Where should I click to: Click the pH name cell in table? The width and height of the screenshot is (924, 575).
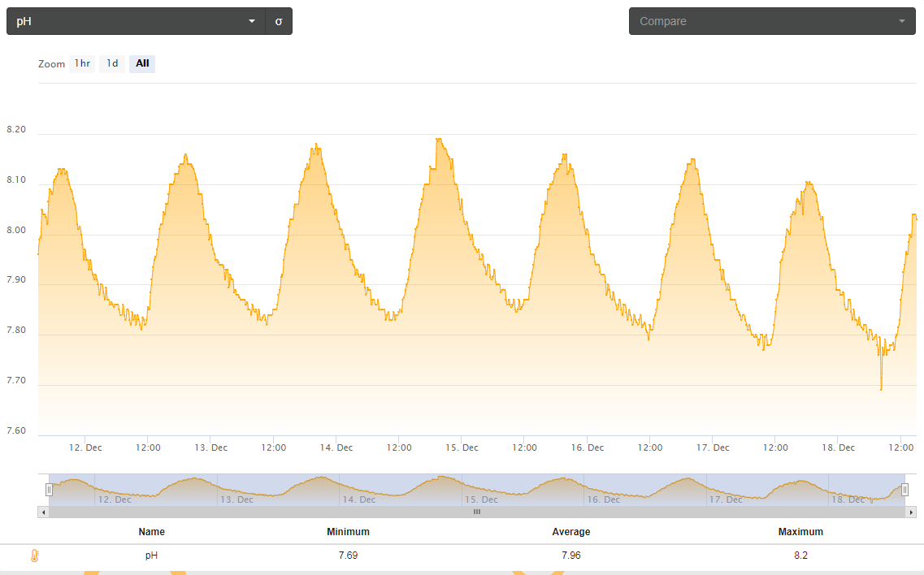click(x=151, y=556)
